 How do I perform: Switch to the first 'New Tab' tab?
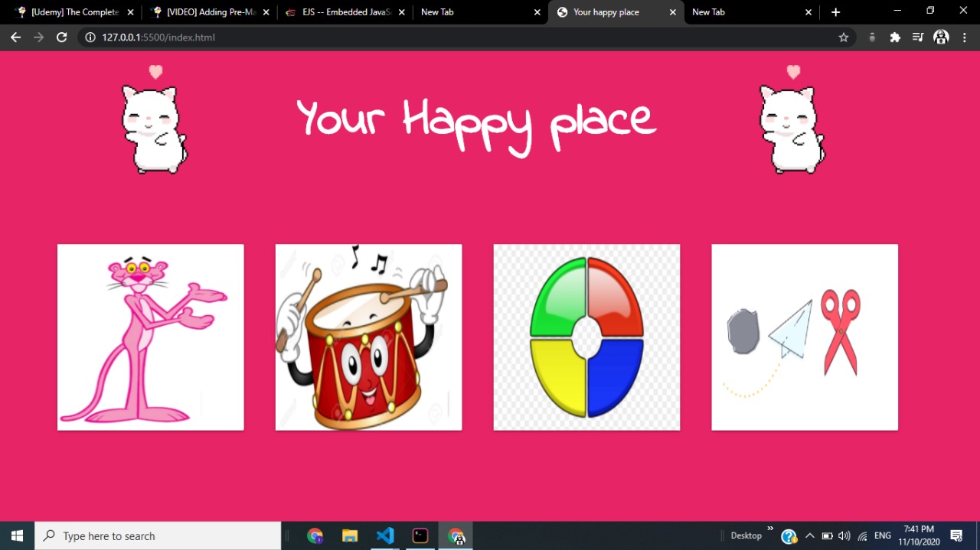(481, 12)
